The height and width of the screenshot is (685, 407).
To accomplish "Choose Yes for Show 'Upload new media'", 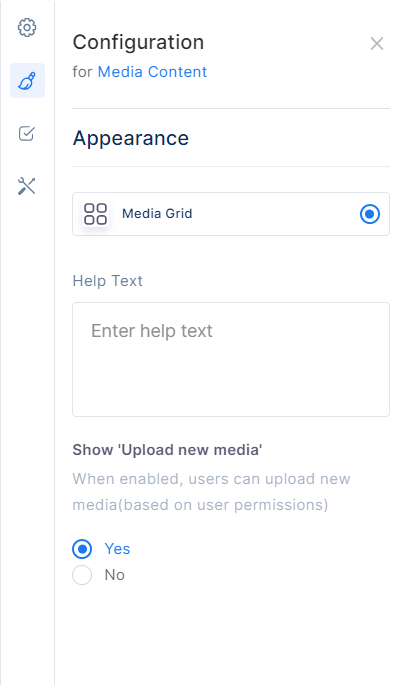I will click(x=82, y=549).
